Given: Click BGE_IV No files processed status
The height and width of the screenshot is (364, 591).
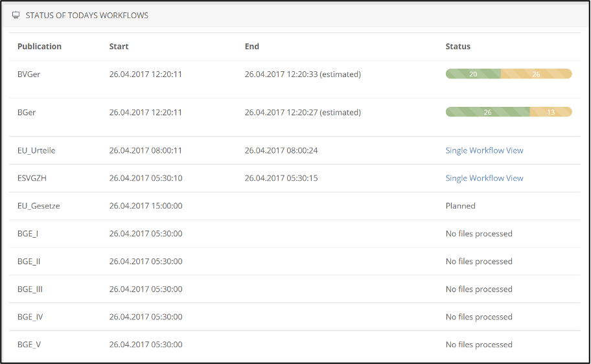Looking at the screenshot, I should pyautogui.click(x=479, y=317).
